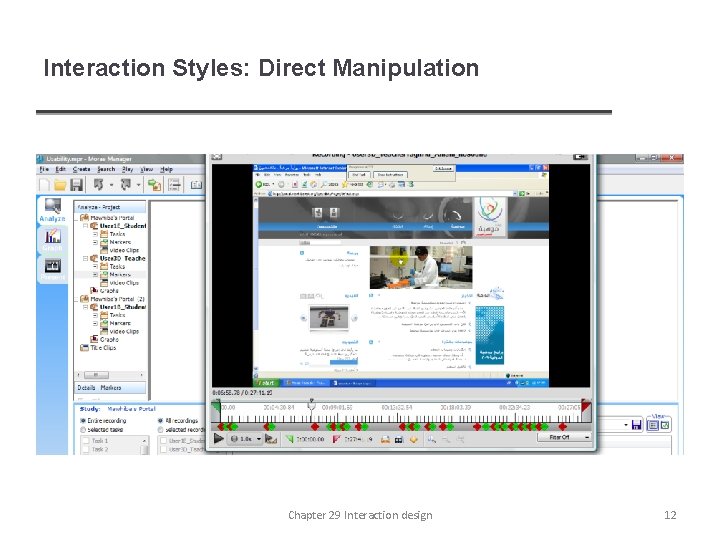Open the Play menu
This screenshot has width=720, height=540.
(128, 169)
